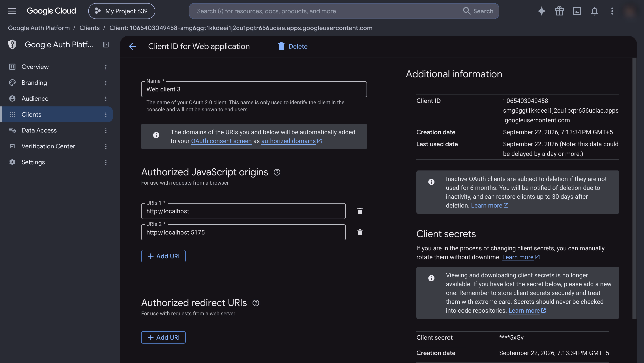The height and width of the screenshot is (363, 644).
Task: Click the page vertical scrollbar
Action: pyautogui.click(x=634, y=188)
